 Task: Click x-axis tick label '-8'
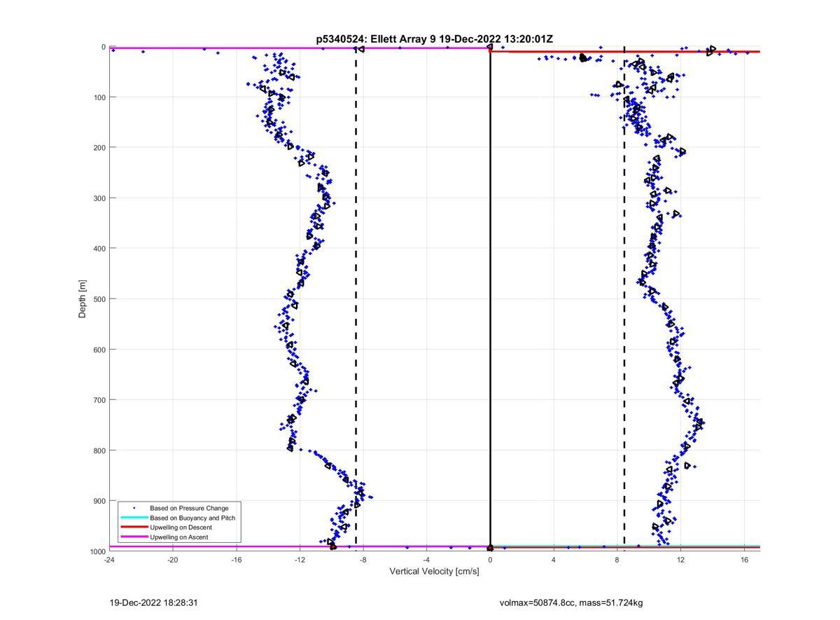[x=363, y=560]
